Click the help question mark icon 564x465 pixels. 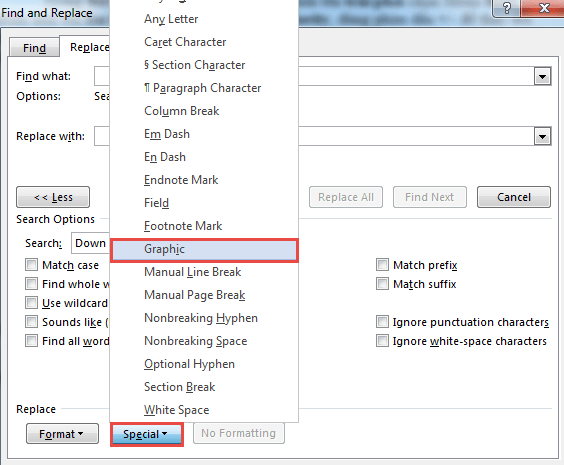click(x=506, y=8)
